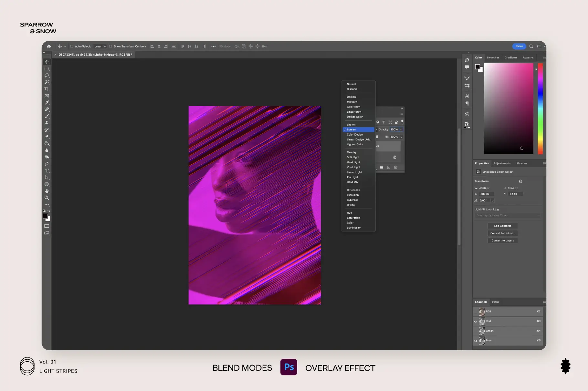This screenshot has height=391, width=588.
Task: Select the Move tool in toolbar
Action: click(47, 62)
